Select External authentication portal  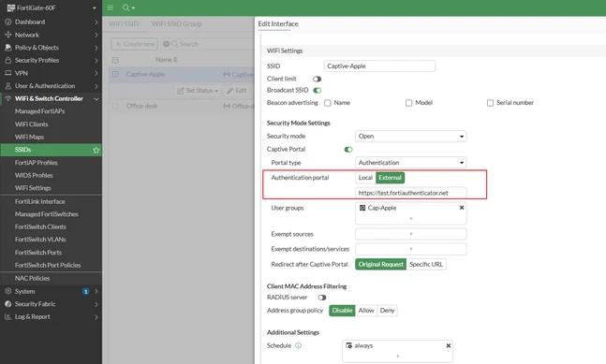coord(390,178)
